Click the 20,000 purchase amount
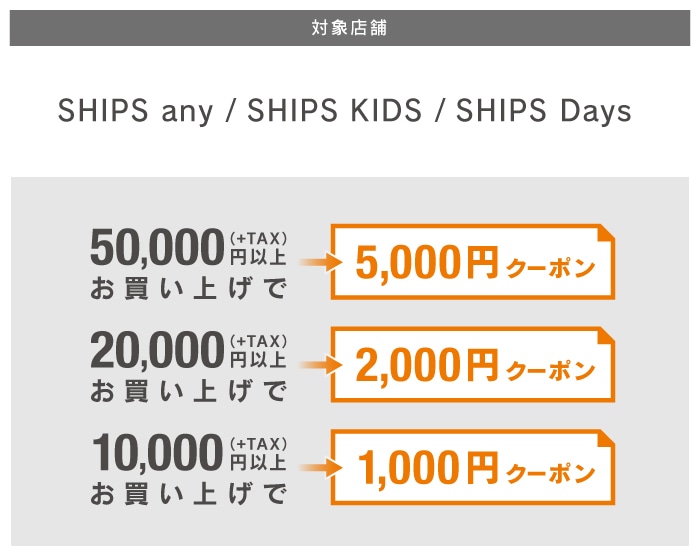Viewport: 700px width, 560px height. click(155, 350)
